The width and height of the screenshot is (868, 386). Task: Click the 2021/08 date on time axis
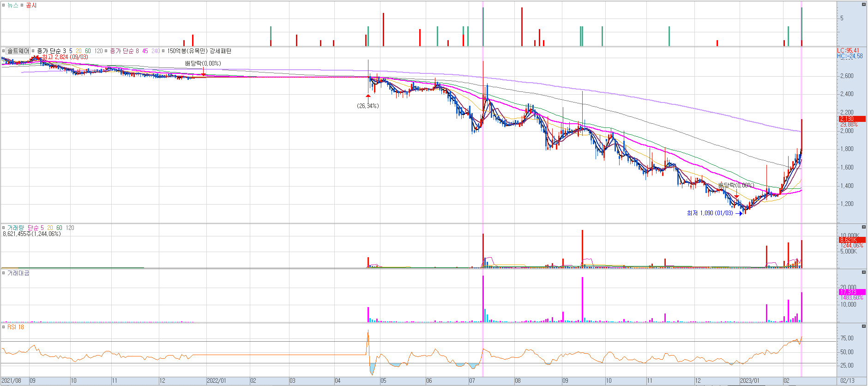[x=11, y=381]
